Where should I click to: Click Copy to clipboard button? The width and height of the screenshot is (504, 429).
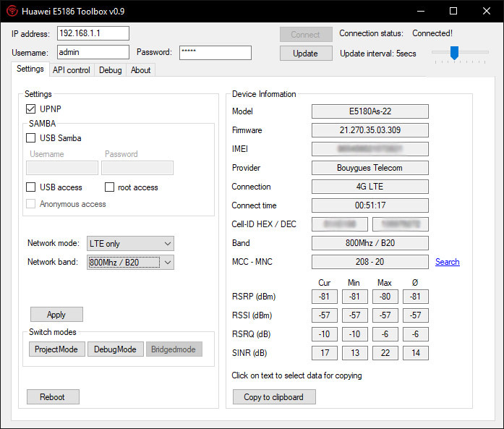point(274,397)
